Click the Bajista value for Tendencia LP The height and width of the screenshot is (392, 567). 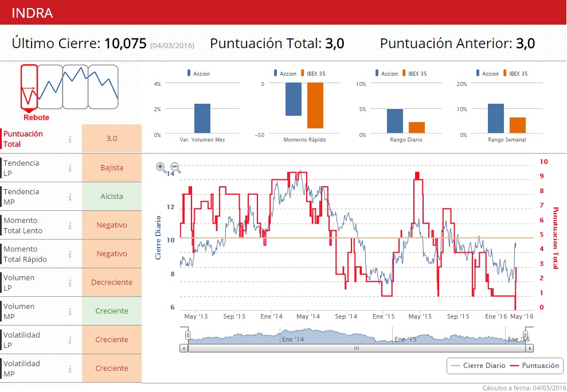pos(112,168)
